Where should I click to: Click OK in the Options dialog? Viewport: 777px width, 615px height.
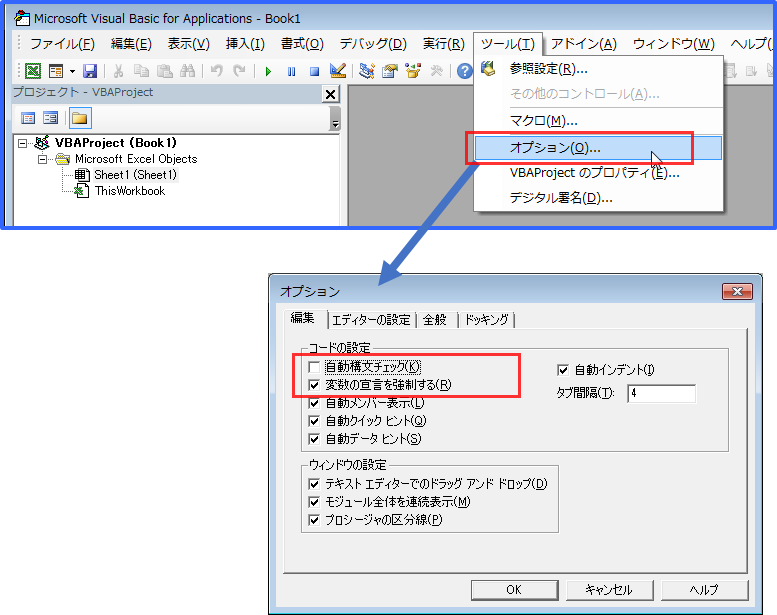point(514,590)
